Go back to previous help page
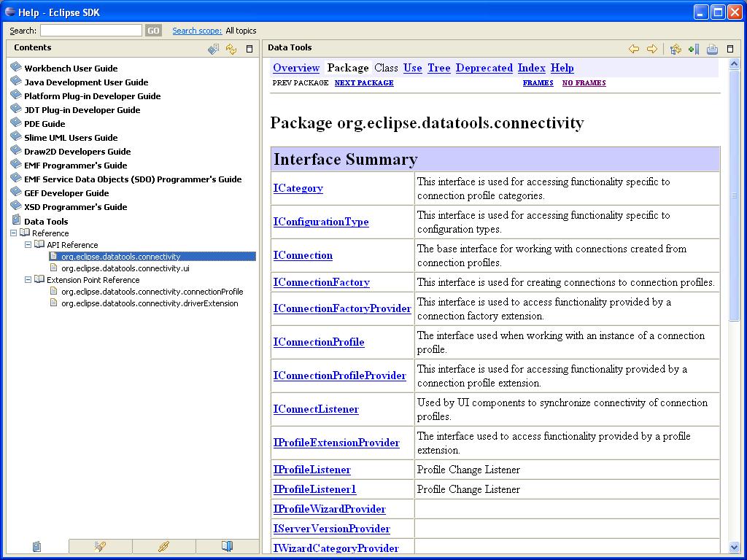Viewport: 747px width, 560px height. click(x=633, y=49)
